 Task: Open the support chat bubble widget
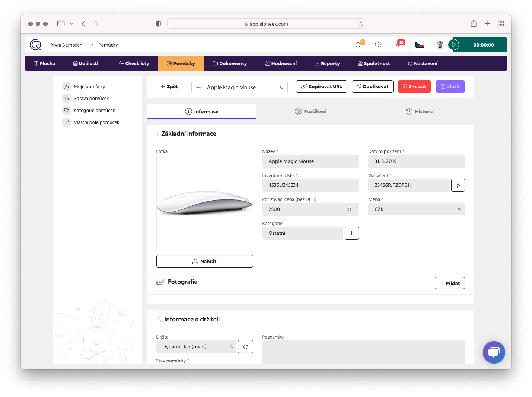coord(494,352)
